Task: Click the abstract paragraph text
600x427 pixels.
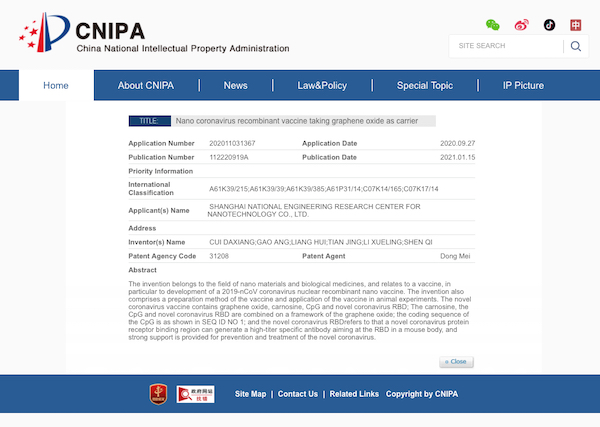Action: 300,311
